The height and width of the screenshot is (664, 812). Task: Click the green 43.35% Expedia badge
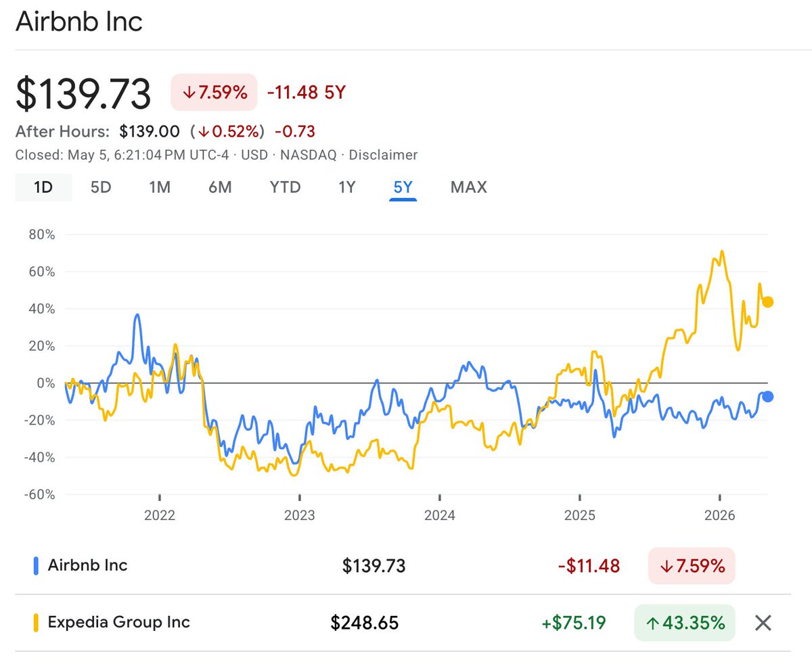(x=684, y=623)
